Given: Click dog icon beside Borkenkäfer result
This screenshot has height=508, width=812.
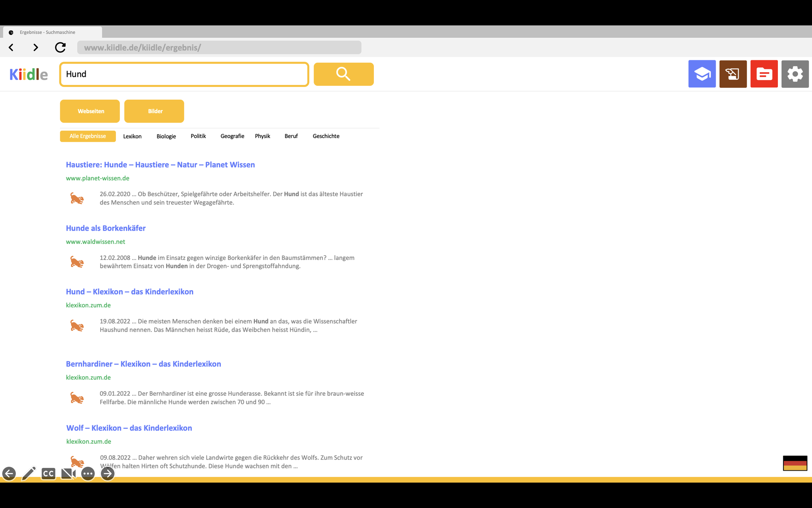Looking at the screenshot, I should click(77, 262).
